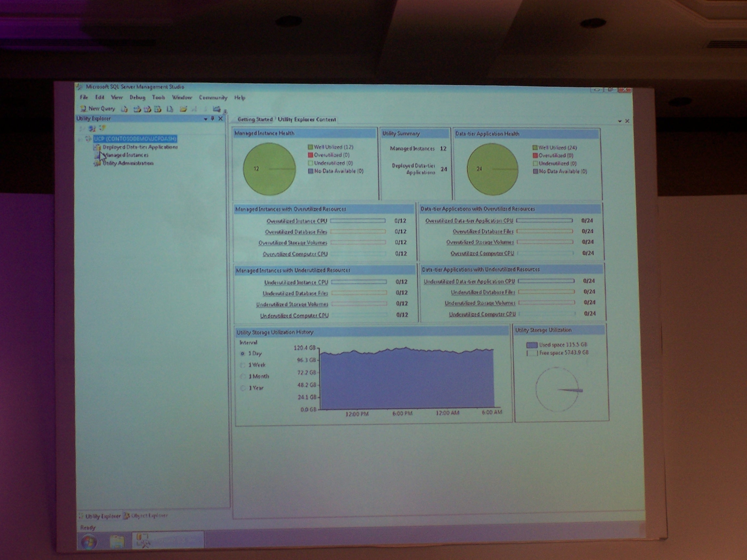This screenshot has width=747, height=560.
Task: Select Utility Administration tree node
Action: click(128, 163)
